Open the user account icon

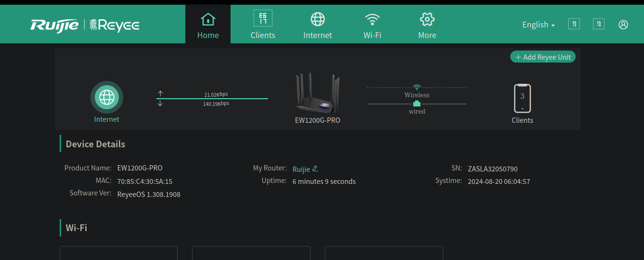coord(623,25)
